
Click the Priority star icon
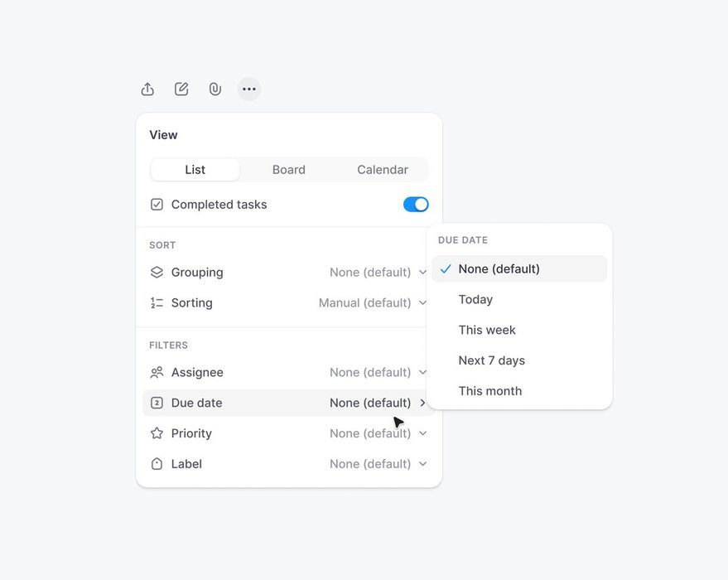pyautogui.click(x=157, y=433)
